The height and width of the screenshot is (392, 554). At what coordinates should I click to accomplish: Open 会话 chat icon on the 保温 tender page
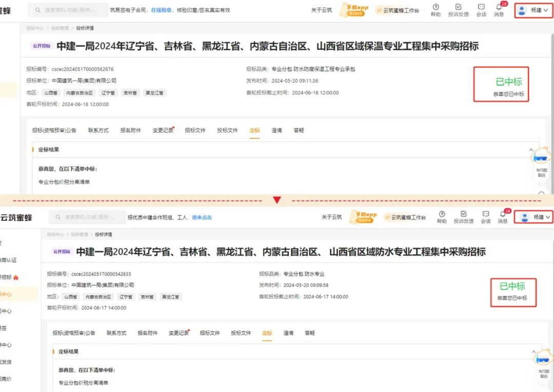[481, 7]
